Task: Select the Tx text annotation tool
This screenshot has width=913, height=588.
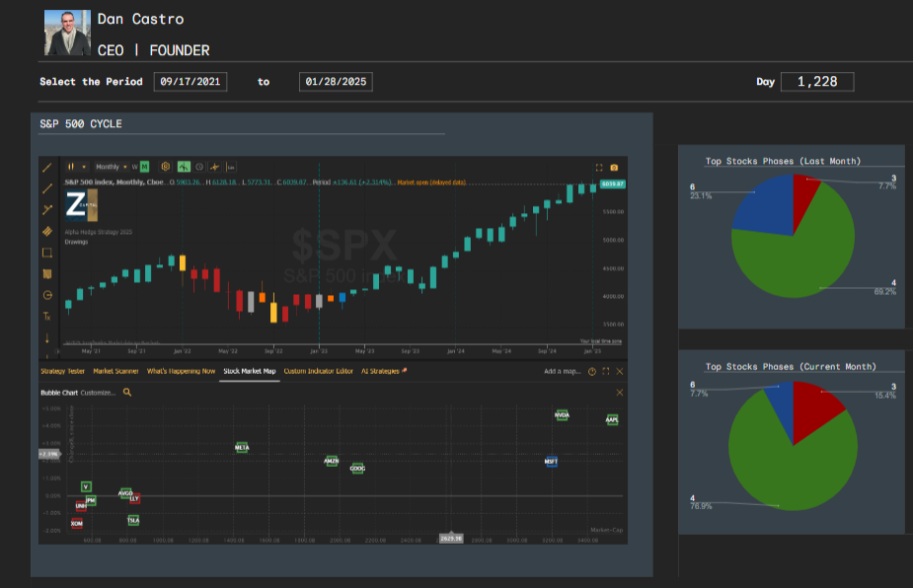Action: pyautogui.click(x=47, y=316)
